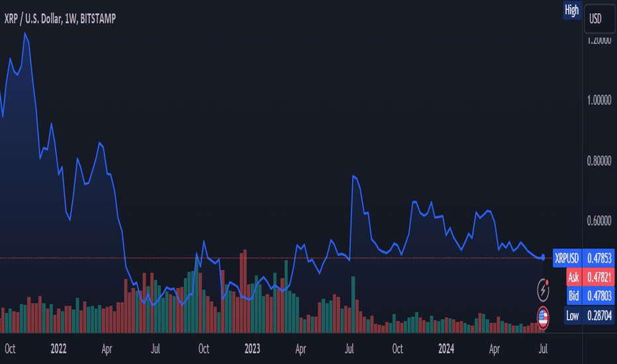Screen dimensions: 617x364
Task: Open the USD currency selector
Action: point(600,19)
